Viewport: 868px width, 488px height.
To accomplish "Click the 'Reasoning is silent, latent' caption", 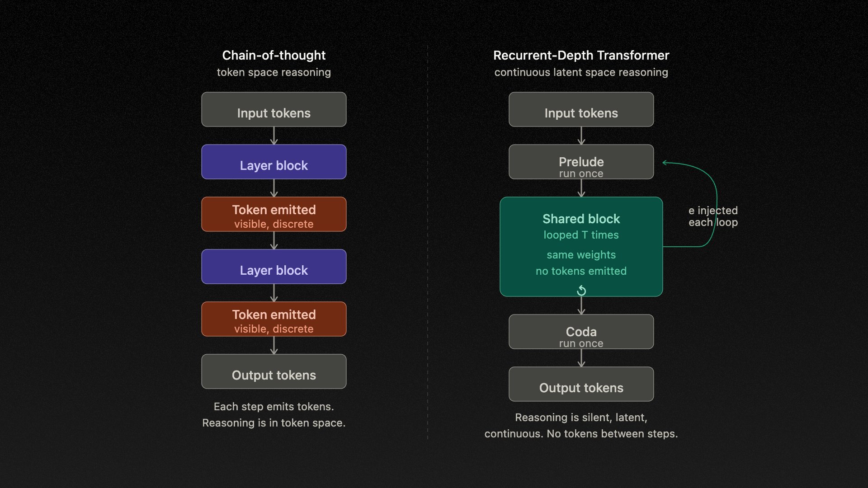I will [581, 418].
